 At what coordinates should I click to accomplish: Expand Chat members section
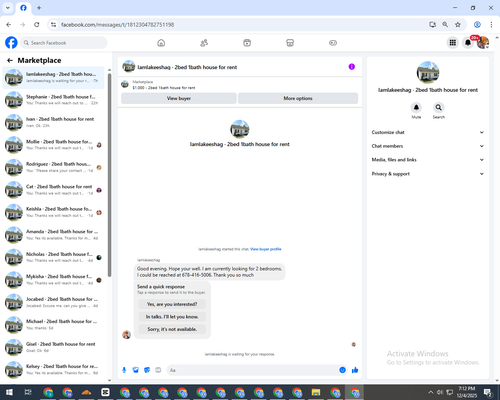pyautogui.click(x=428, y=146)
